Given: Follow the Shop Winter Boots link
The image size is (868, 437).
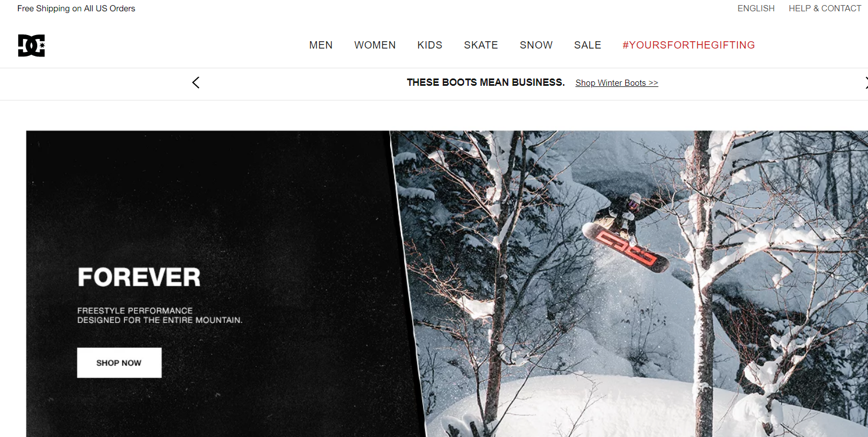Looking at the screenshot, I should coord(617,83).
